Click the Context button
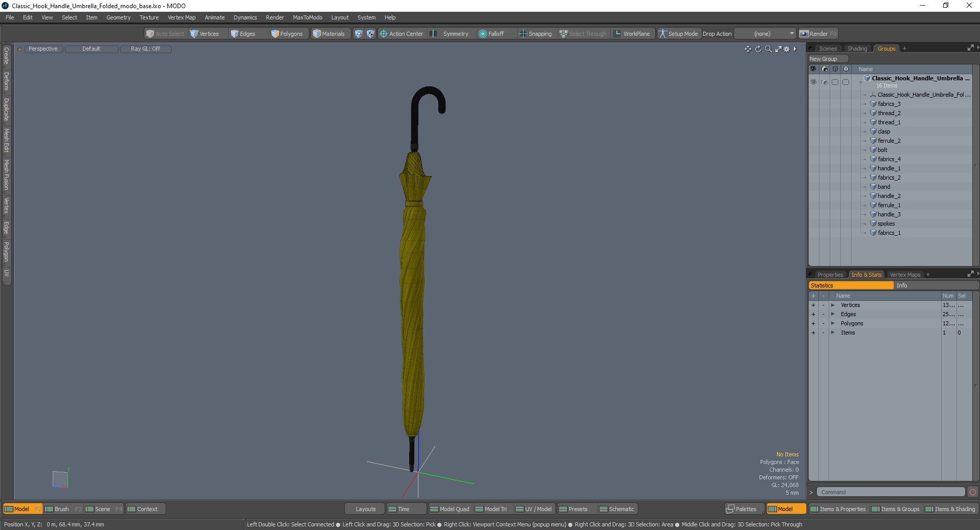 146,509
